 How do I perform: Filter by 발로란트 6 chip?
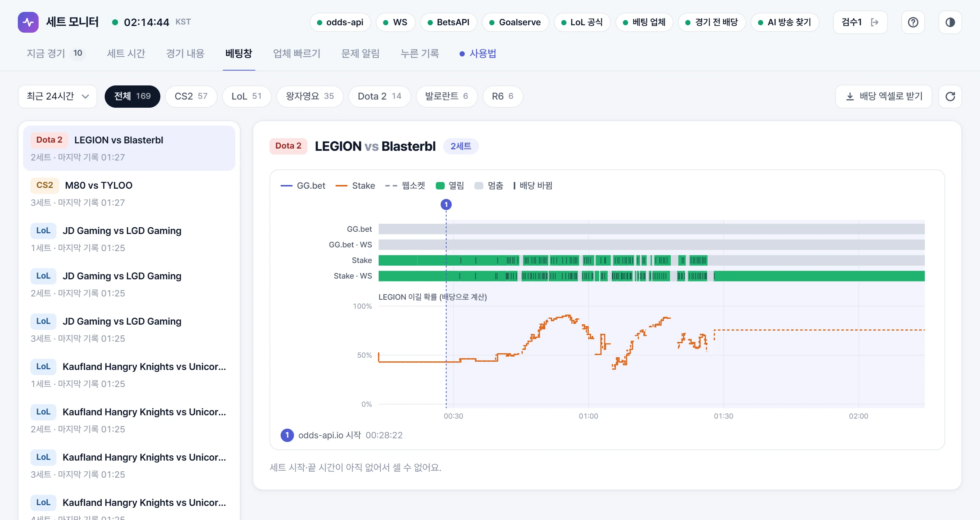[x=446, y=96]
